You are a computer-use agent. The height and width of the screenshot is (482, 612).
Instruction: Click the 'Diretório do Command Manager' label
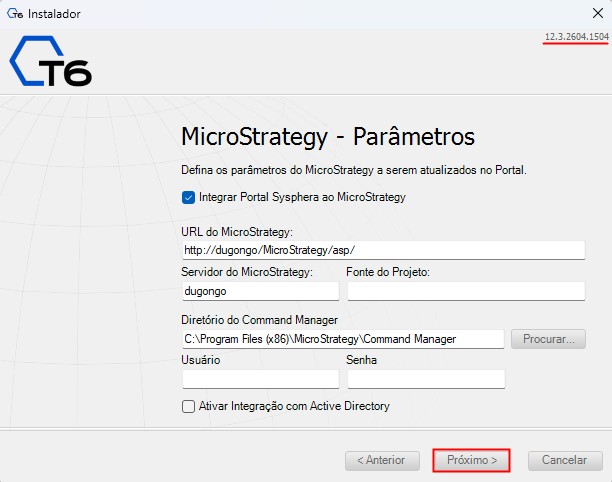[260, 320]
